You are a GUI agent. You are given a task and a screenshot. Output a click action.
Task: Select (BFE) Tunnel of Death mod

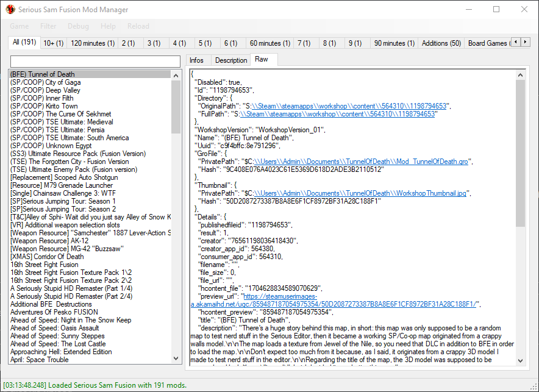[x=90, y=74]
